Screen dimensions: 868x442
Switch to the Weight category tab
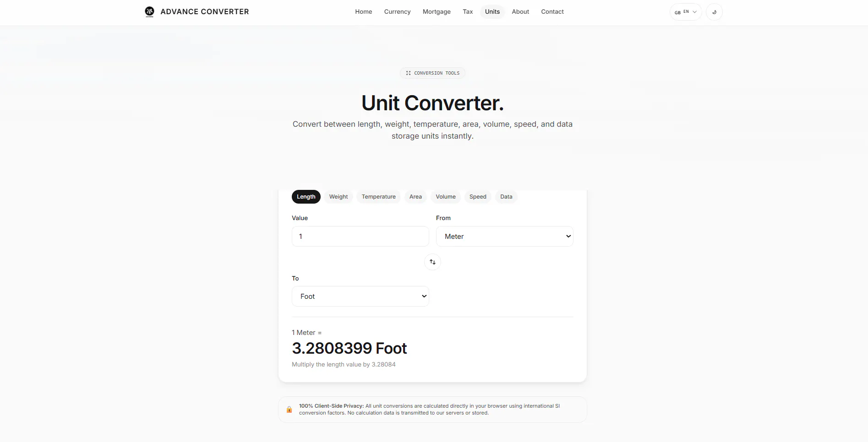coord(338,197)
